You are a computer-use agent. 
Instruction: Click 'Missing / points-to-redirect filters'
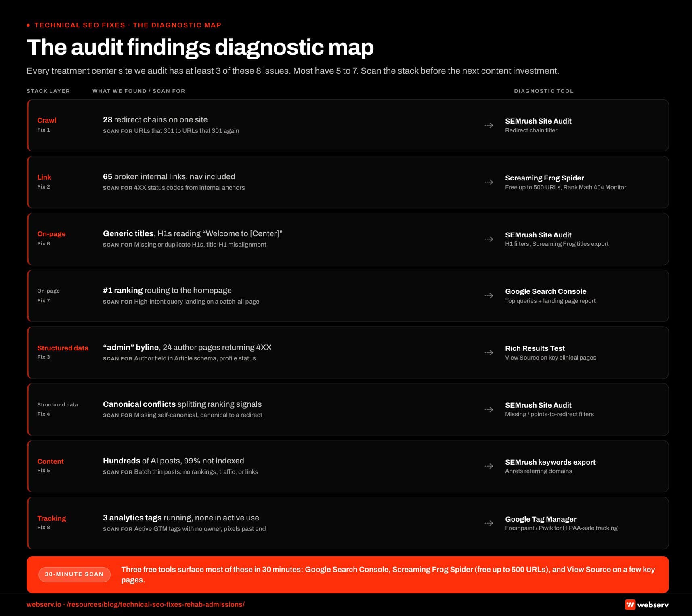pos(549,414)
